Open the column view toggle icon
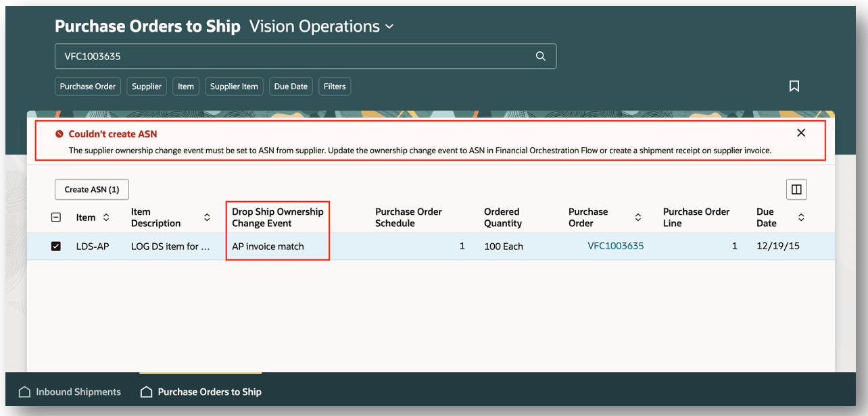Image resolution: width=868 pixels, height=416 pixels. click(x=796, y=190)
